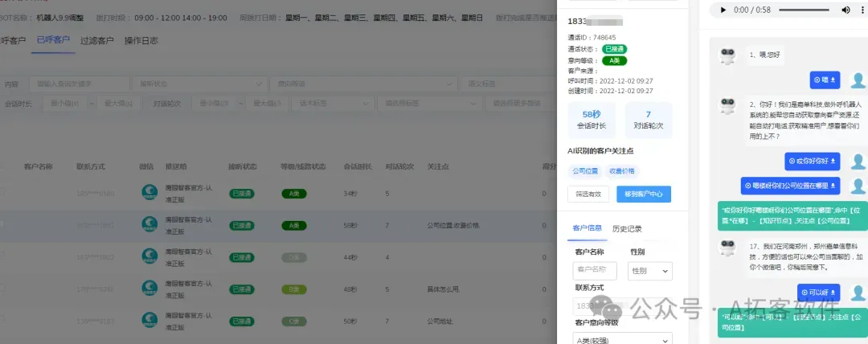This screenshot has width=868, height=344.
Task: Tick the checkbox of the 48秒 row
Action: click(x=2, y=288)
